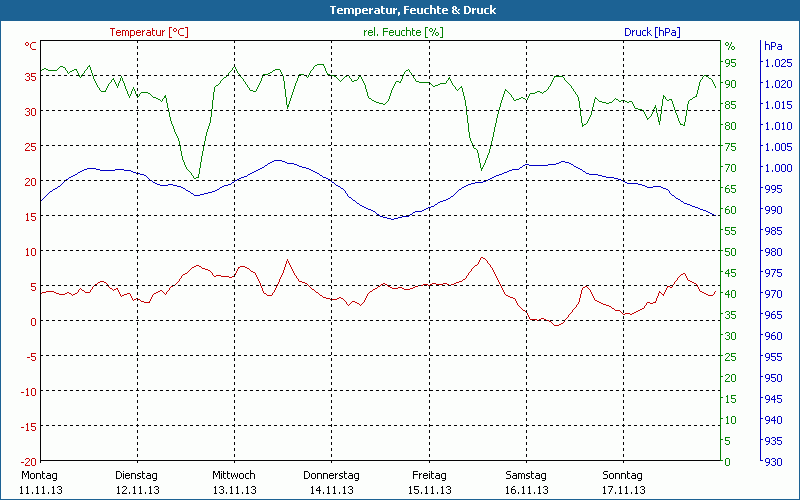Click the 'Dienstag' day label

coord(136,475)
